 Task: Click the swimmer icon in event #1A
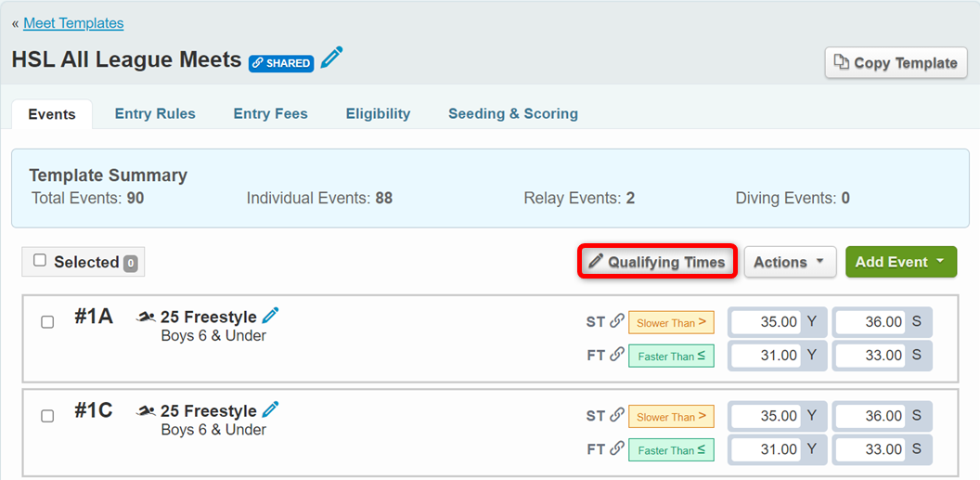pos(146,318)
